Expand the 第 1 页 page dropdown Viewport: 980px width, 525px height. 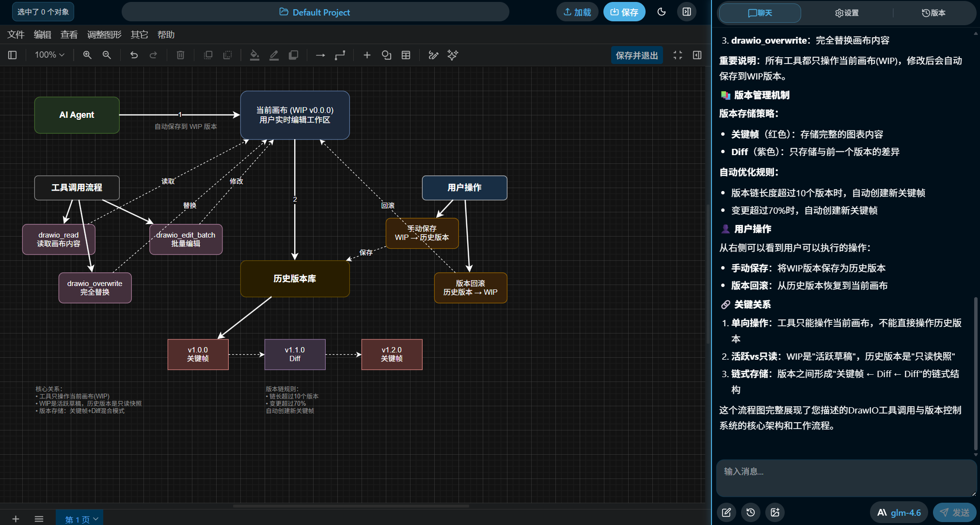81,519
